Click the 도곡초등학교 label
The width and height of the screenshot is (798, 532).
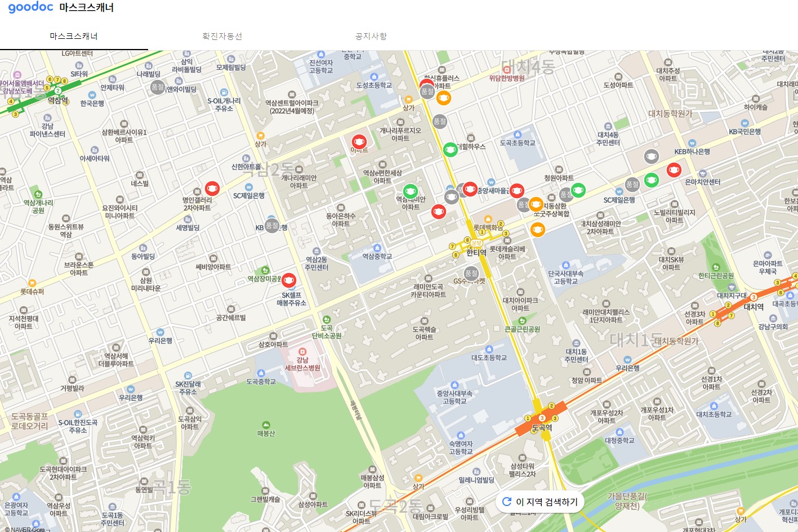518,143
